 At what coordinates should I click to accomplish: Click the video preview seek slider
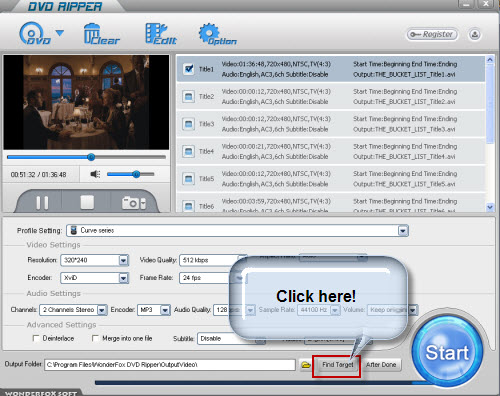coord(86,157)
